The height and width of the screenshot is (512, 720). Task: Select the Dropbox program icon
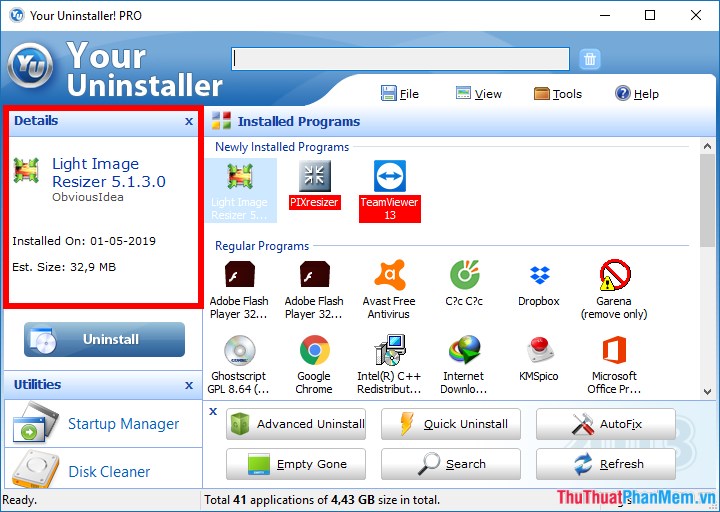click(x=540, y=275)
